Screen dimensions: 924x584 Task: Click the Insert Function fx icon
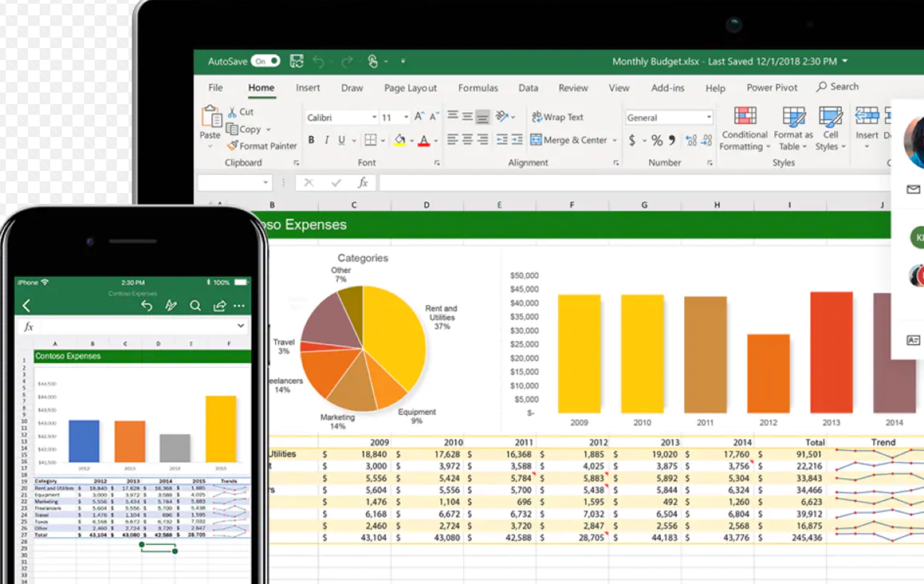click(363, 183)
